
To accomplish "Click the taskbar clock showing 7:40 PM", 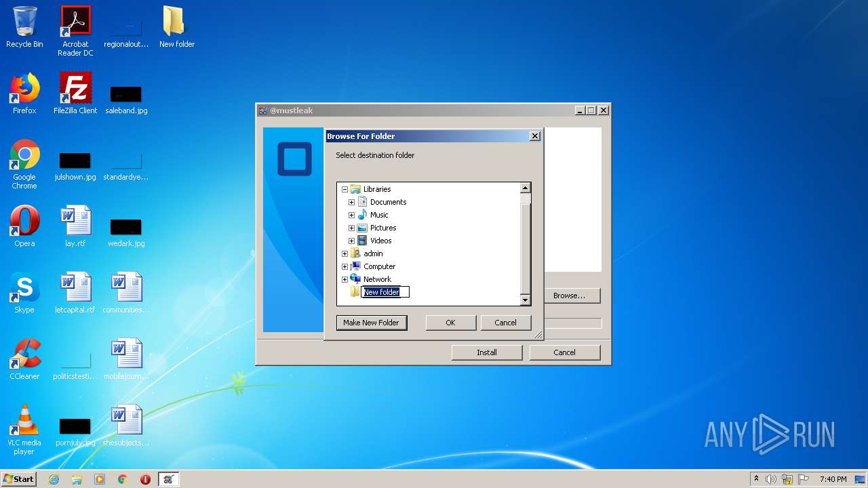I will click(x=833, y=479).
